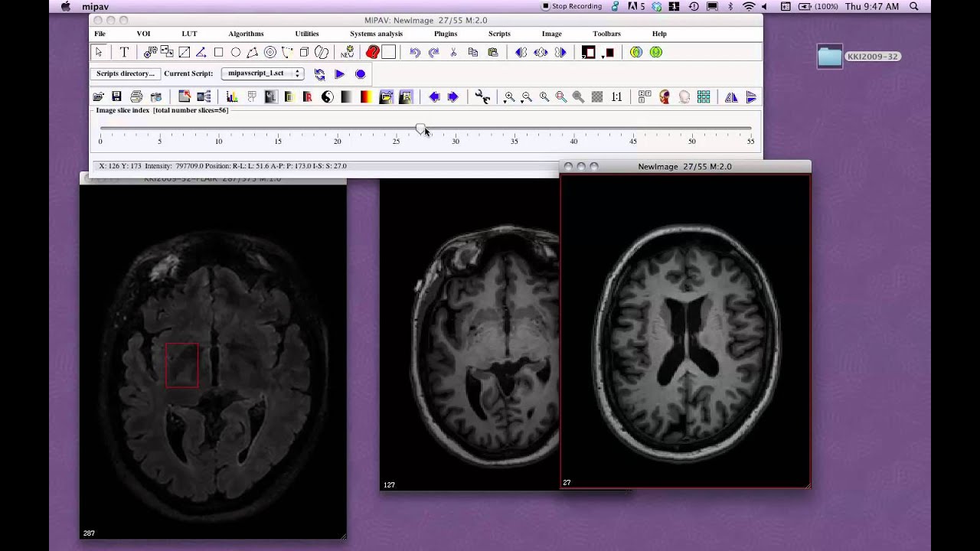The image size is (980, 551).
Task: Go to next image slice arrow
Action: [x=452, y=96]
